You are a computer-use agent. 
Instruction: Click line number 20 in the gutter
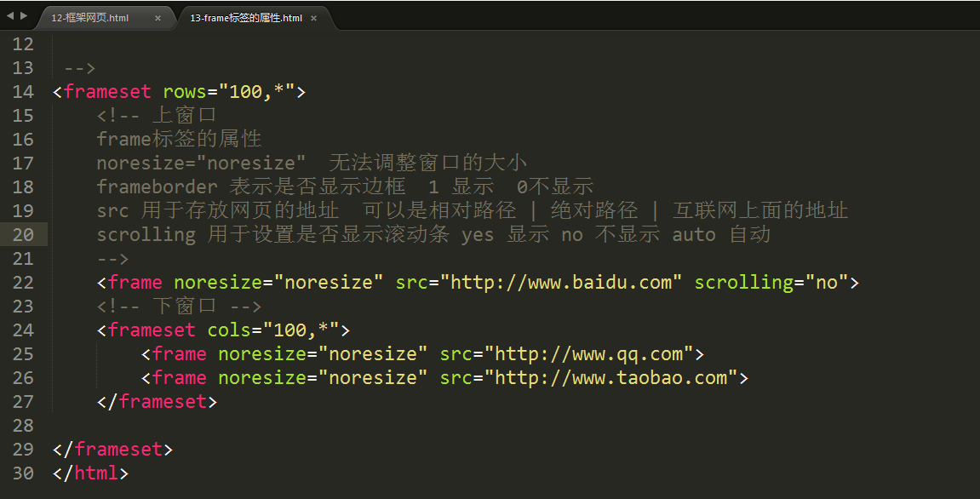pos(23,234)
